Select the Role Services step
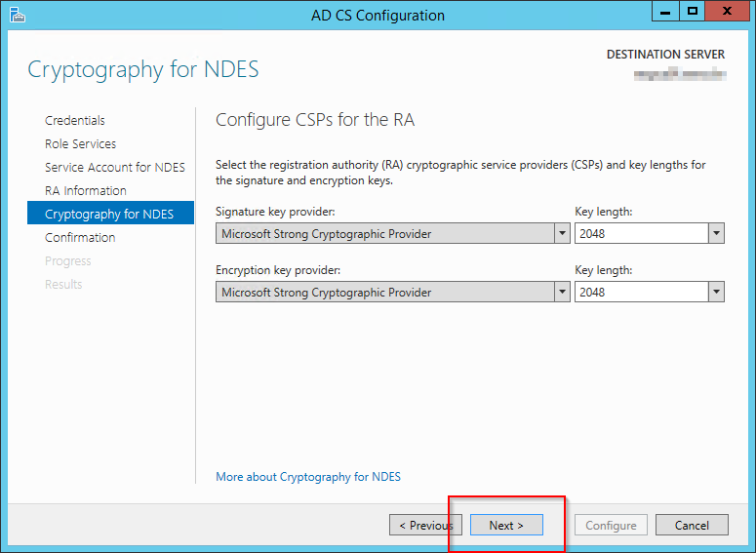This screenshot has height=553, width=756. tap(80, 143)
